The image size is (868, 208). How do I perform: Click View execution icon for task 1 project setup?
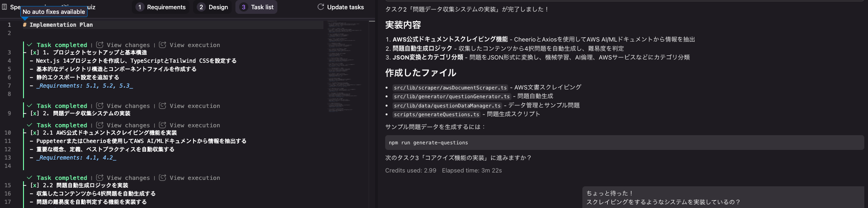pyautogui.click(x=162, y=45)
